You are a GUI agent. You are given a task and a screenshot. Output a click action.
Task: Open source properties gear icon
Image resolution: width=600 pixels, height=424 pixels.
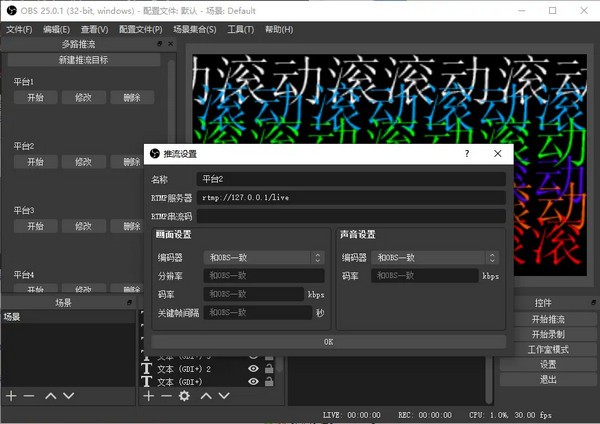pyautogui.click(x=184, y=396)
